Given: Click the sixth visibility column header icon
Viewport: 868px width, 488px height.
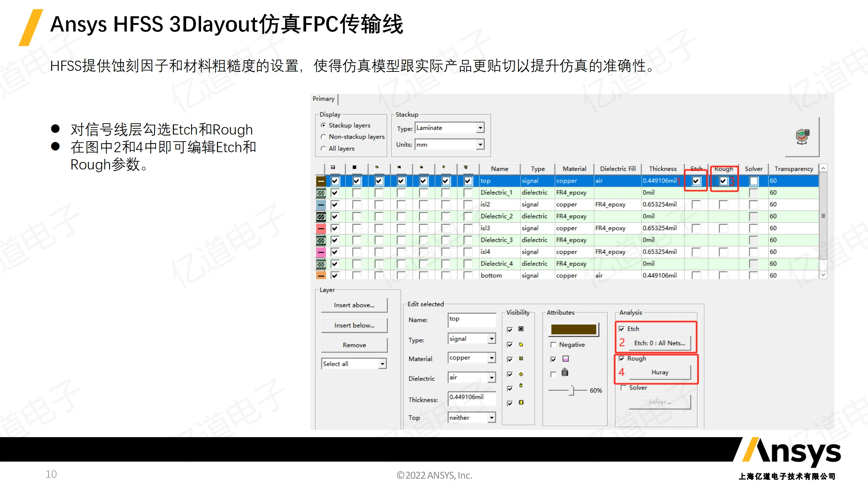Looking at the screenshot, I should point(443,167).
